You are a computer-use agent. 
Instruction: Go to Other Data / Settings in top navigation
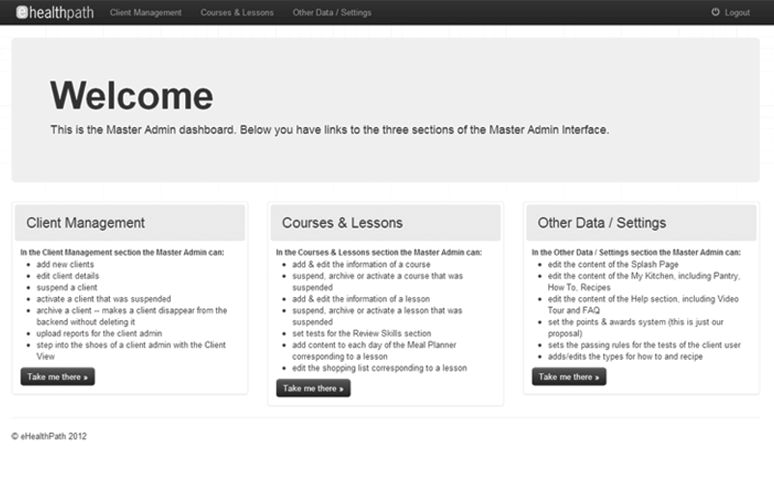coord(331,13)
